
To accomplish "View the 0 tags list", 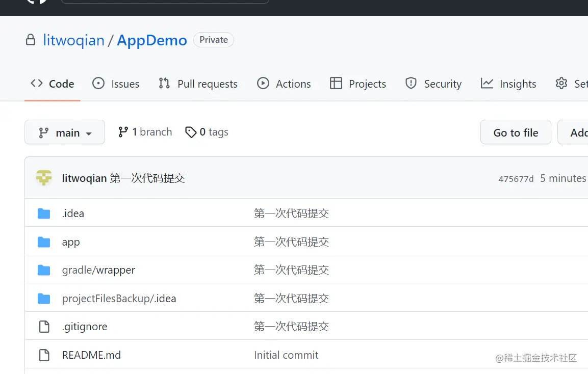I will (x=207, y=132).
